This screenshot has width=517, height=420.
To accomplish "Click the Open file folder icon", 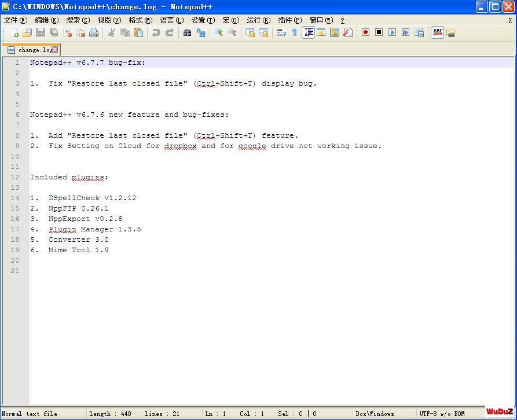I will pyautogui.click(x=27, y=32).
